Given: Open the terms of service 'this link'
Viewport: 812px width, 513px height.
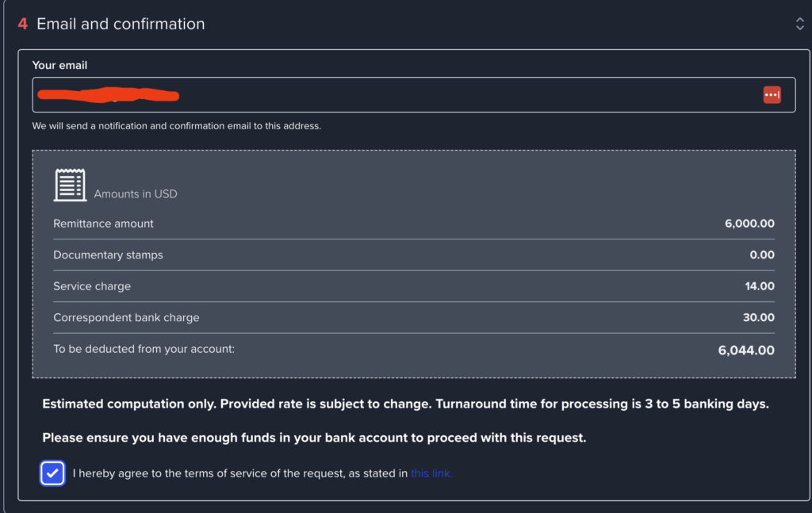Looking at the screenshot, I should (431, 473).
